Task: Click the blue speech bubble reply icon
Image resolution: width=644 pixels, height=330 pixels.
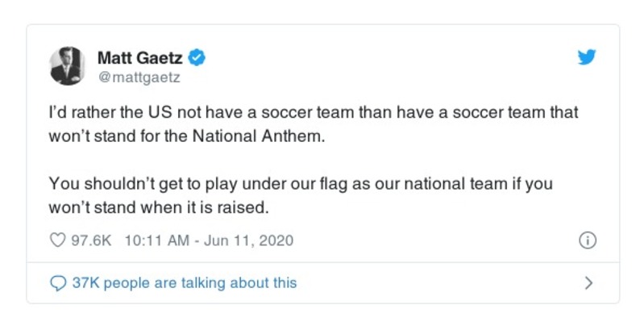Action: point(57,283)
